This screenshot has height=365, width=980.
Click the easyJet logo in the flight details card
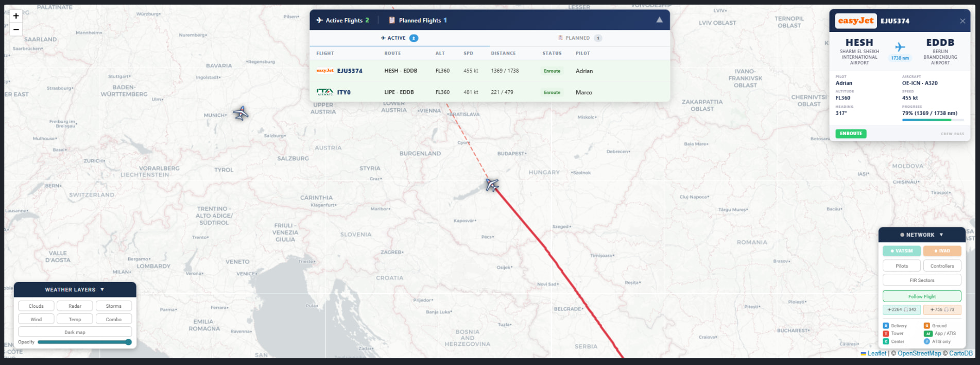click(x=855, y=21)
